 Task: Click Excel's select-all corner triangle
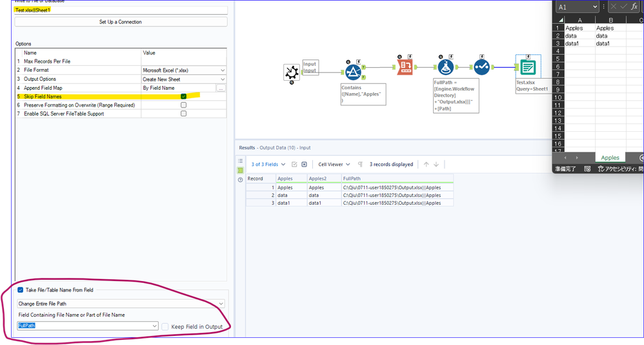coord(560,20)
